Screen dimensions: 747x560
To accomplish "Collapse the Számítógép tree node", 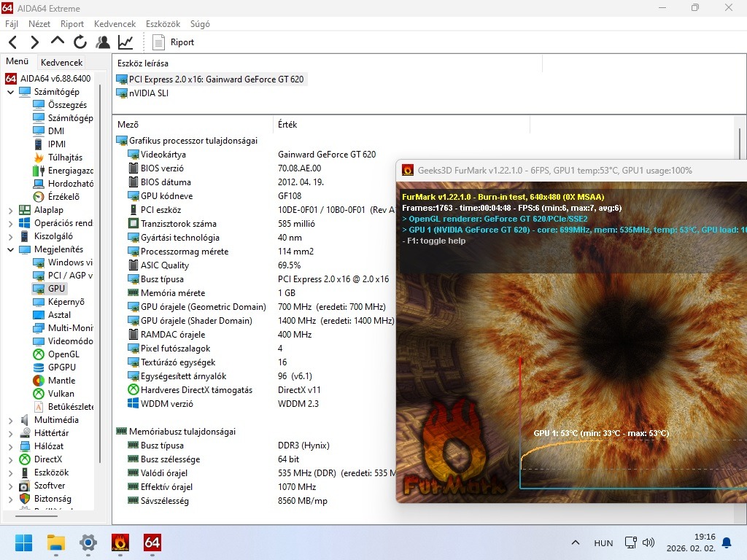I will (x=10, y=92).
